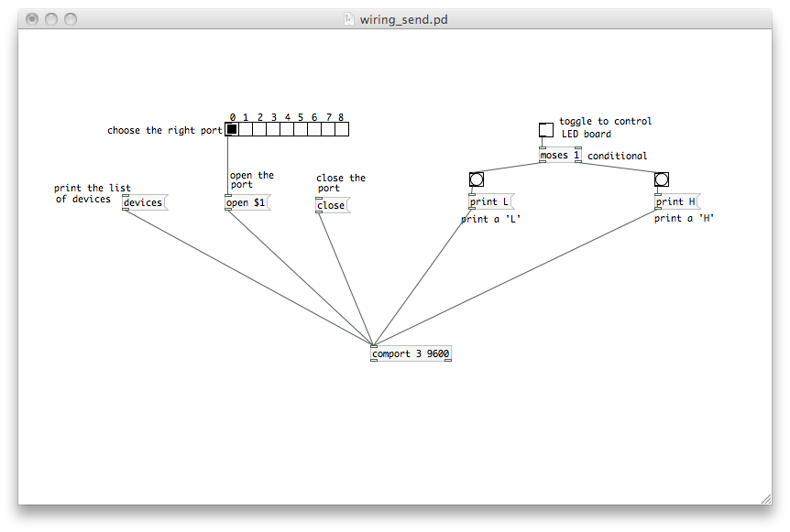Image resolution: width=790 pixels, height=532 pixels.
Task: Click the open $1 message box
Action: (x=247, y=202)
